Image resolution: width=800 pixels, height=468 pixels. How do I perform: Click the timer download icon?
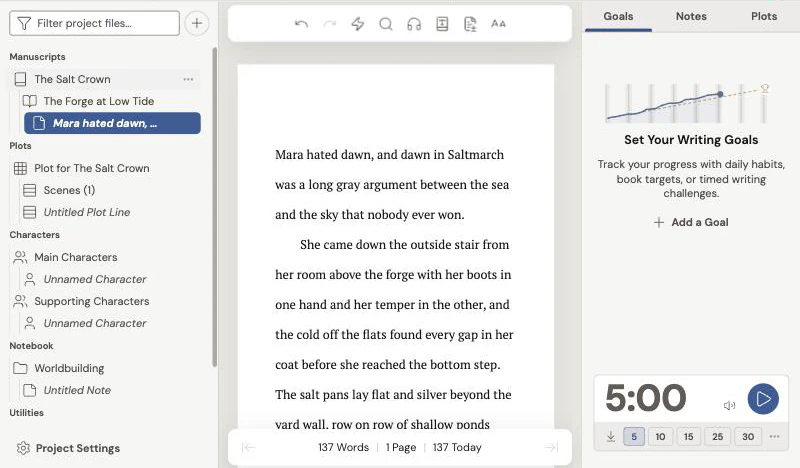pyautogui.click(x=610, y=436)
